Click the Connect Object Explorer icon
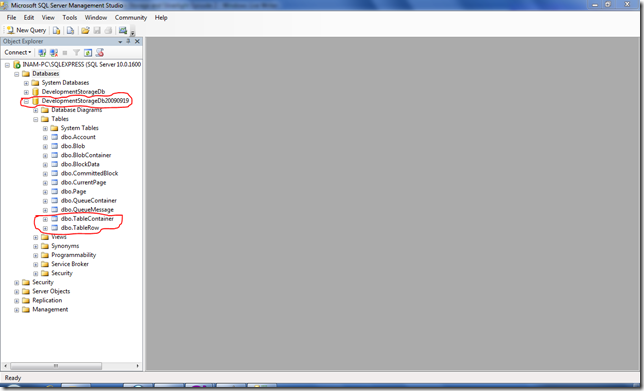Image resolution: width=644 pixels, height=391 pixels. (x=42, y=53)
